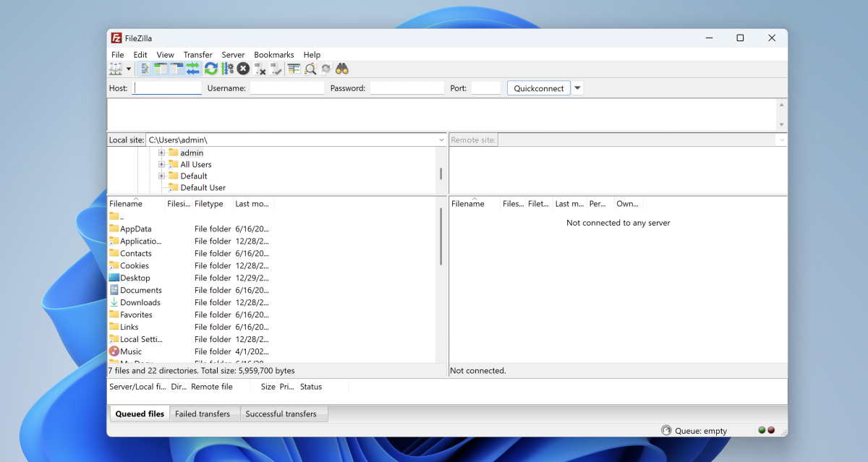The image size is (868, 462).
Task: Toggle local directory tree display
Action: (x=161, y=69)
